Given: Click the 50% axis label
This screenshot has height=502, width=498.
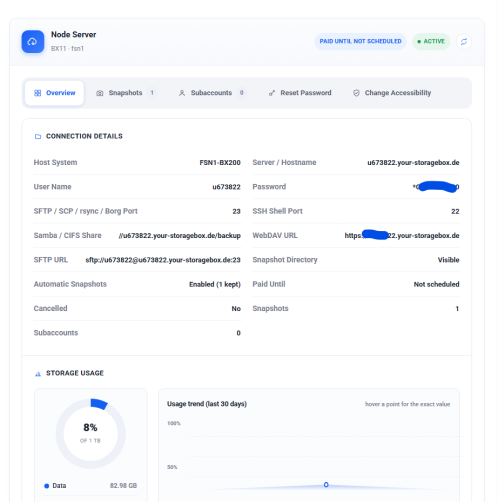Looking at the screenshot, I should coord(172,467).
